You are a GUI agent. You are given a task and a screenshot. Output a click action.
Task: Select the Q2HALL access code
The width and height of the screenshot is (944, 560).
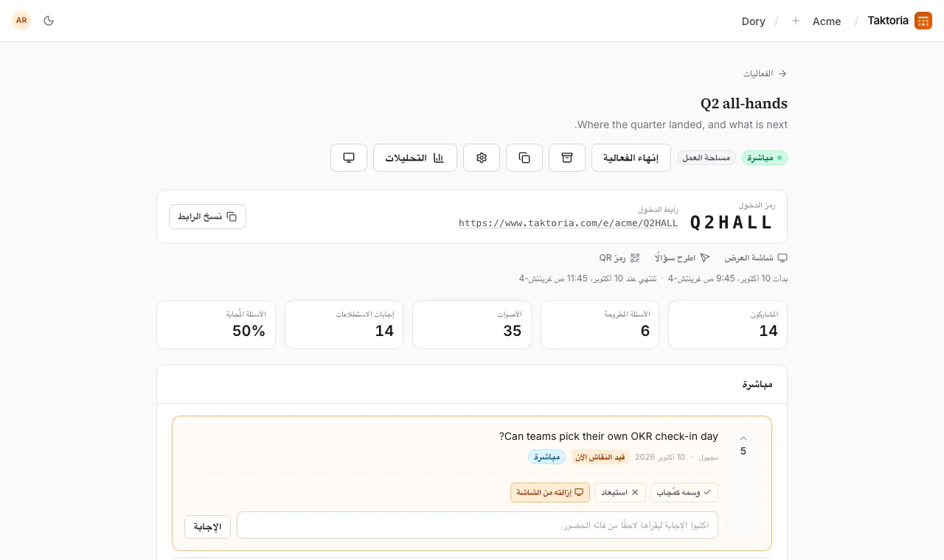coord(732,223)
